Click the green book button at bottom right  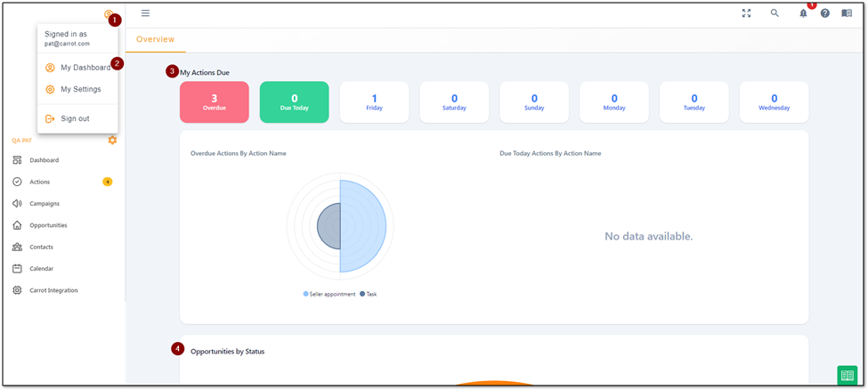[x=847, y=375]
